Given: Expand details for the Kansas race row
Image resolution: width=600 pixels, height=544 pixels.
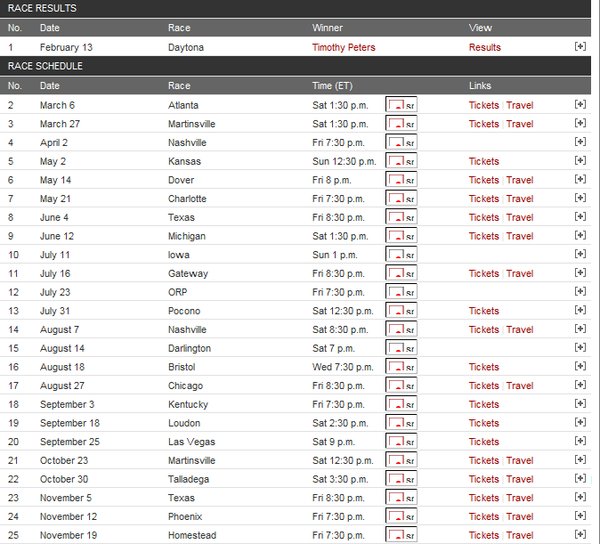Looking at the screenshot, I should click(580, 160).
